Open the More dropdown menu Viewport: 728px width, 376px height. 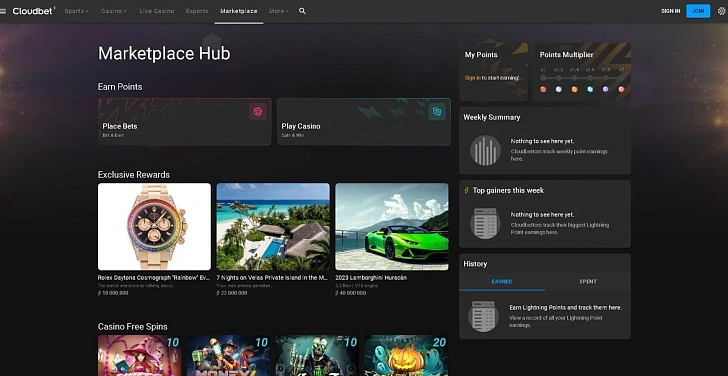[279, 11]
